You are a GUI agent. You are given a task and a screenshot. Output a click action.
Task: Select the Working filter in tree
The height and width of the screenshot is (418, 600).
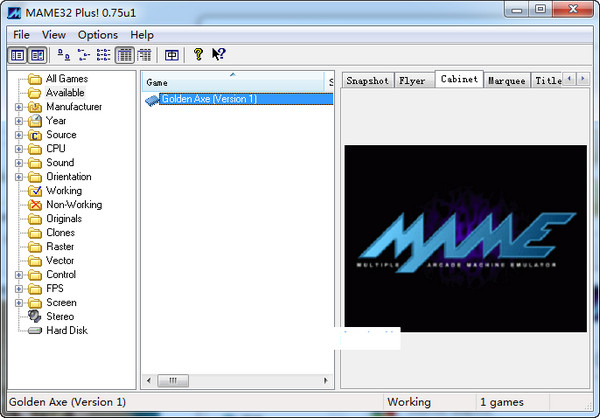pyautogui.click(x=64, y=190)
